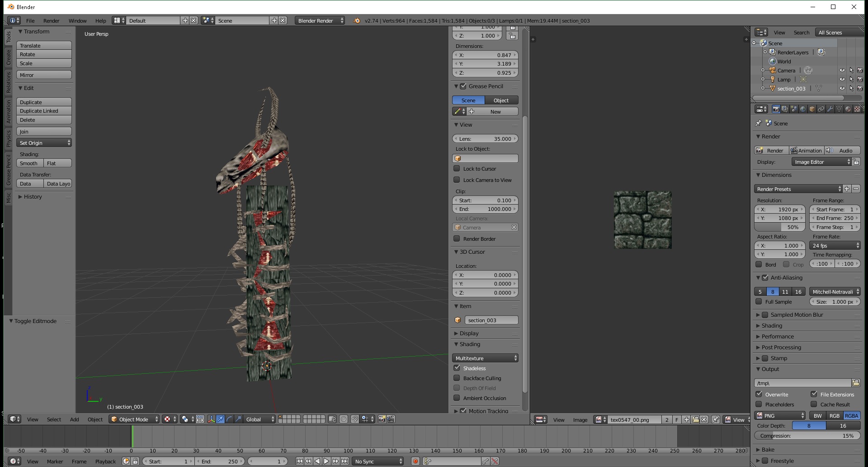Toggle the translate manipulator arrow icon
Image resolution: width=868 pixels, height=467 pixels.
click(220, 419)
